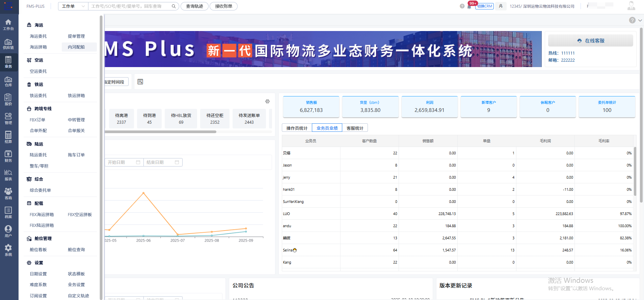644x300 pixels.
Task: Open 综合委托单 menu item
Action: click(x=41, y=190)
